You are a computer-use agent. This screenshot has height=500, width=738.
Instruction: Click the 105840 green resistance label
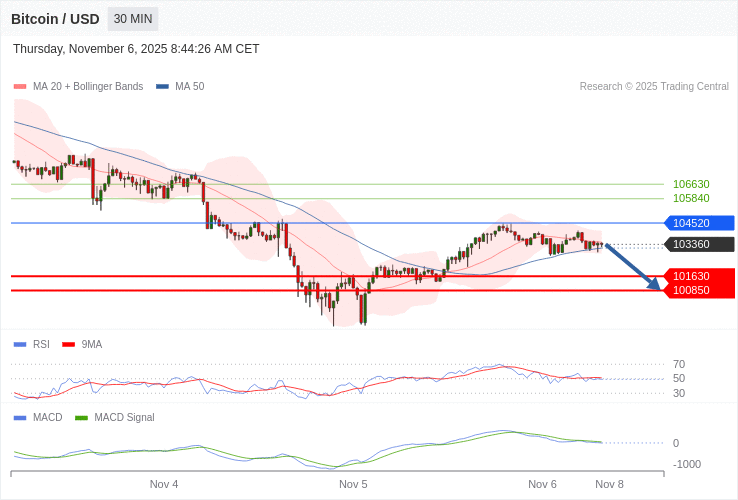coord(691,198)
